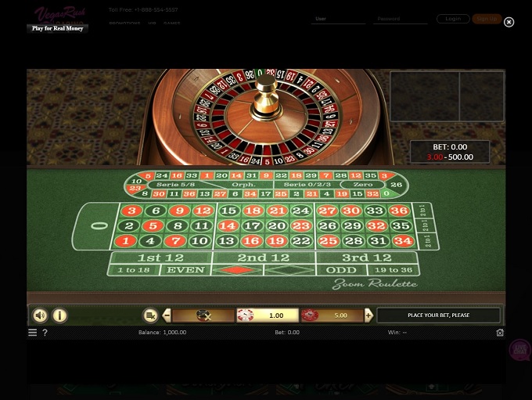Click the home icon at bottom right
The width and height of the screenshot is (532, 400).
tap(500, 333)
